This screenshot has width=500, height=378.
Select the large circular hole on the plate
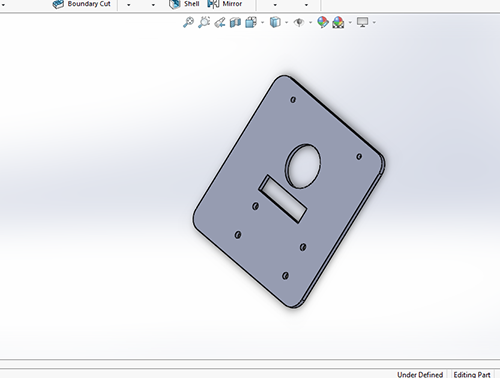tap(303, 166)
